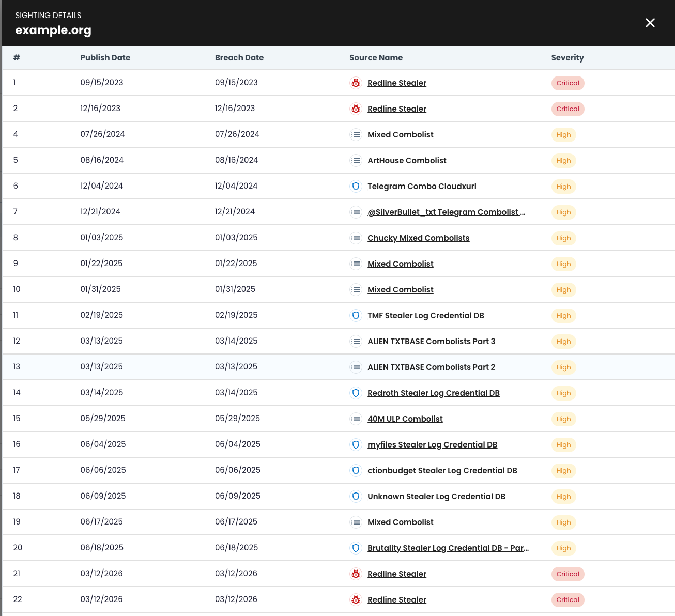
Task: Click the High badge in row 4
Action: (x=563, y=135)
